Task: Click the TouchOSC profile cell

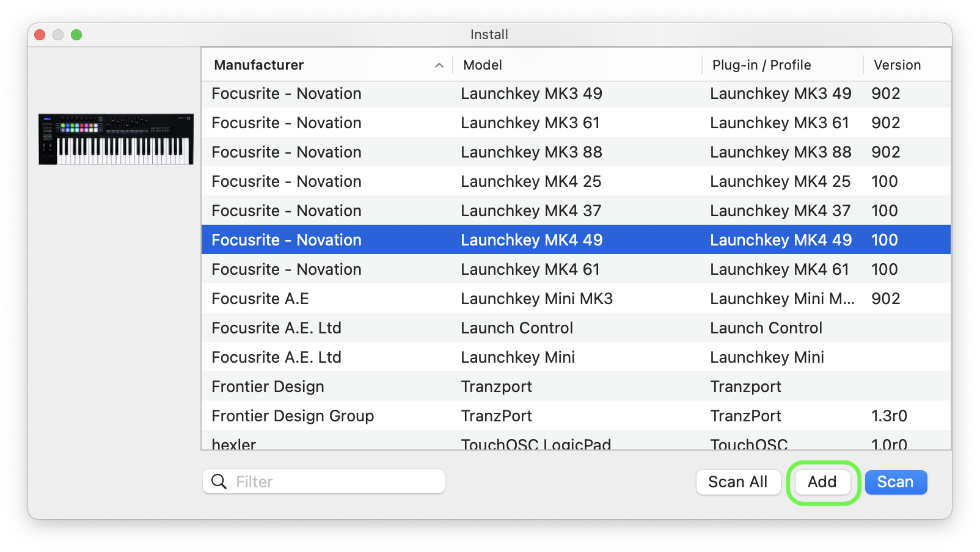Action: pyautogui.click(x=749, y=443)
